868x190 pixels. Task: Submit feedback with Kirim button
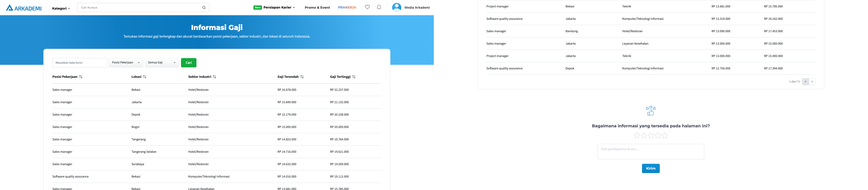(650, 168)
